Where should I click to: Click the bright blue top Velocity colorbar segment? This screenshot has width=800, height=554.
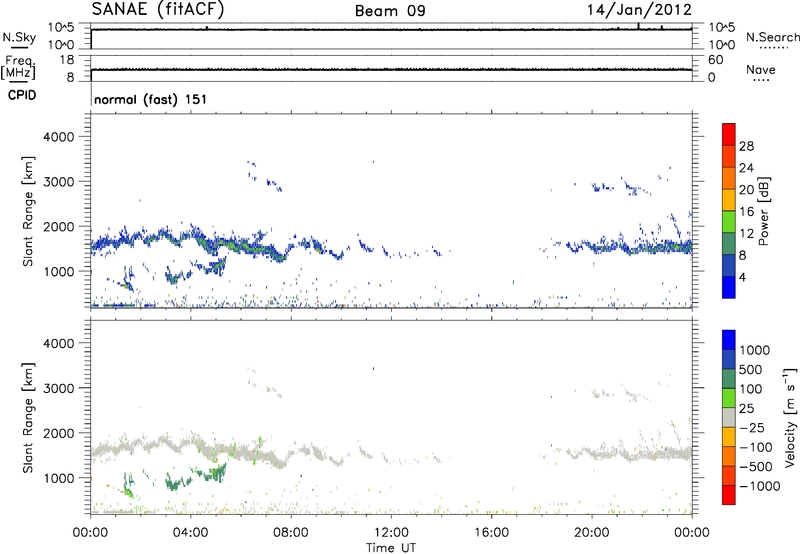(x=729, y=340)
